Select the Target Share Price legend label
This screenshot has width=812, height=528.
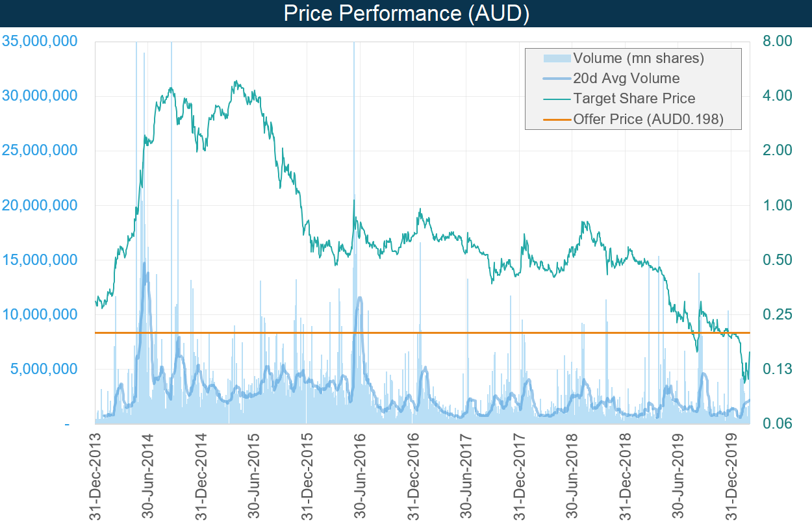point(634,99)
